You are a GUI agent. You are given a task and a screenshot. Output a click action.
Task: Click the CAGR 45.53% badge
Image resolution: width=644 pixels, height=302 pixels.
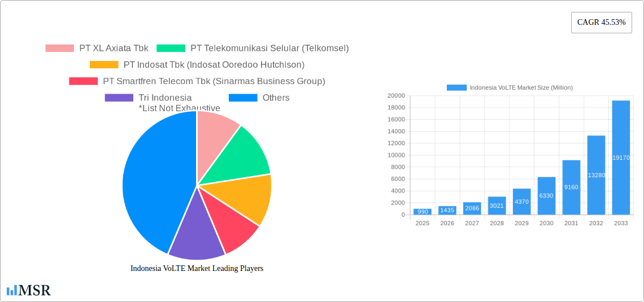(601, 23)
